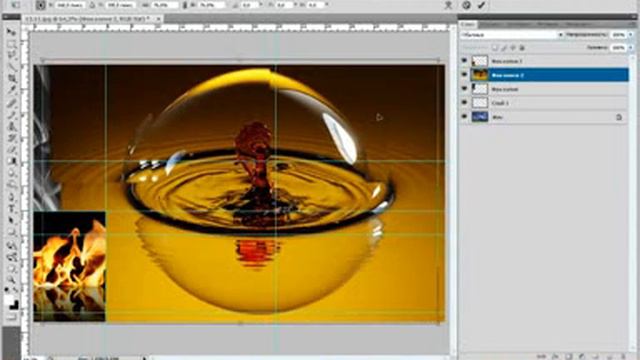Open the fill slider arrow
The width and height of the screenshot is (640, 360).
[631, 48]
